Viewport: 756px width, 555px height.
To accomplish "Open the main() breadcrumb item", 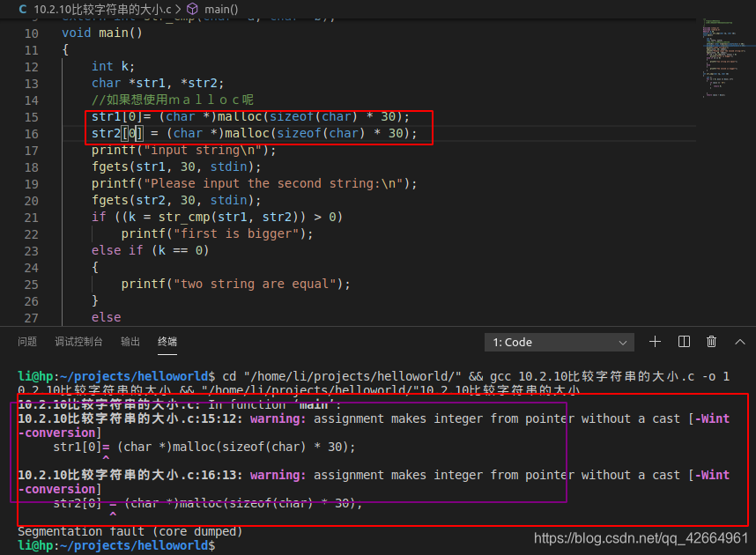I will (x=221, y=9).
